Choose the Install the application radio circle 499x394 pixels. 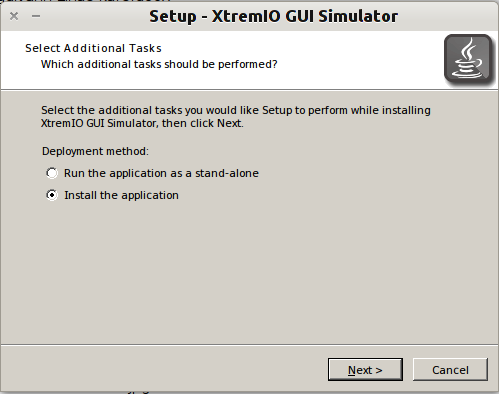[x=52, y=195]
